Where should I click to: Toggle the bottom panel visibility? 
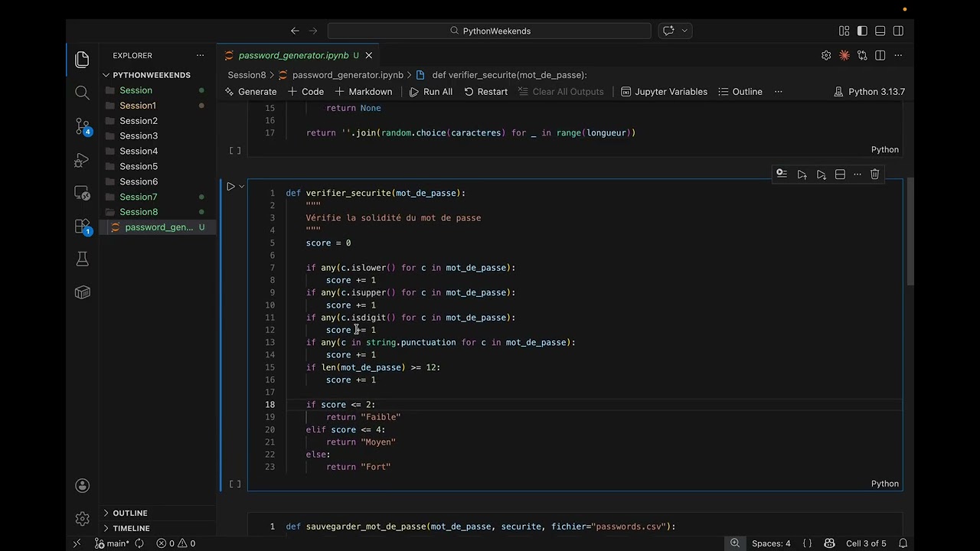click(880, 31)
